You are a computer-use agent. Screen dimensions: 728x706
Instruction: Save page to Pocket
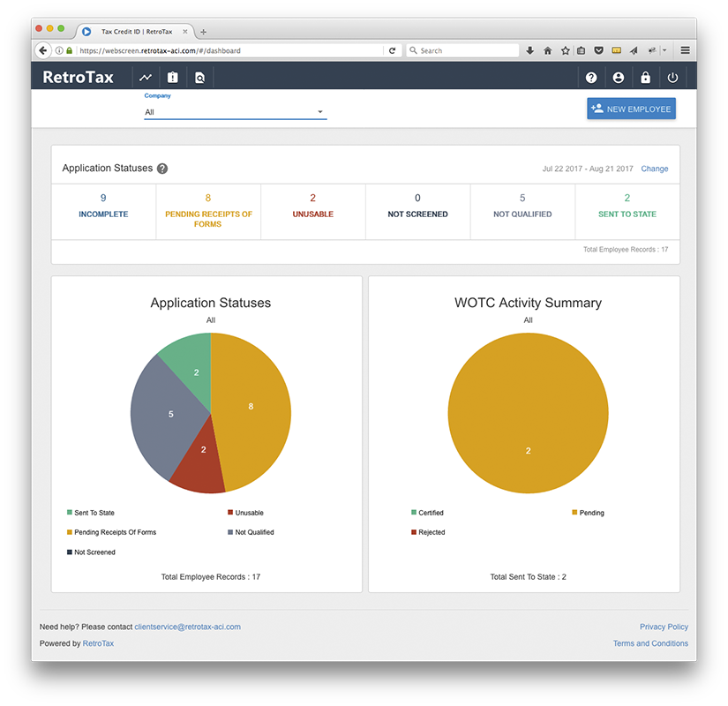pyautogui.click(x=599, y=50)
